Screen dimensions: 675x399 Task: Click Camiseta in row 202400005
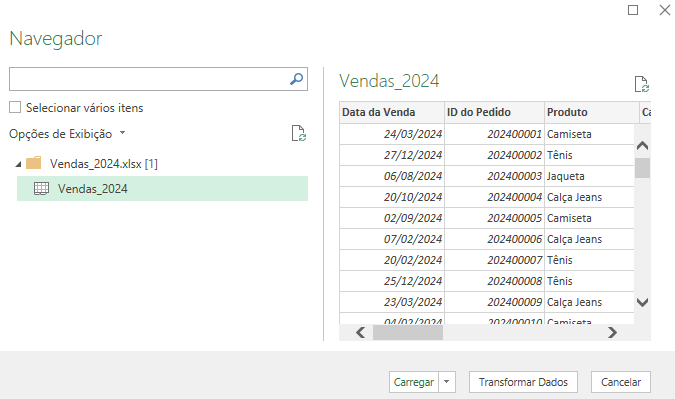pos(589,218)
